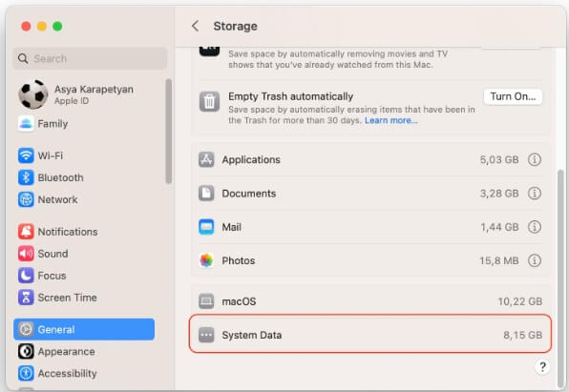Click the 3,28 GB Documents size
Viewport: 569px width, 392px height.
point(499,194)
